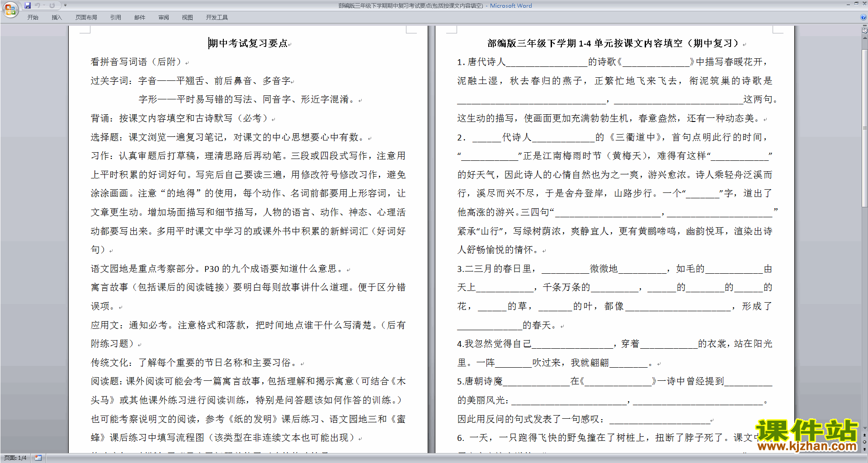Click right page title 部编版三年级下学期1-4单元
This screenshot has height=463, width=868.
pos(614,43)
